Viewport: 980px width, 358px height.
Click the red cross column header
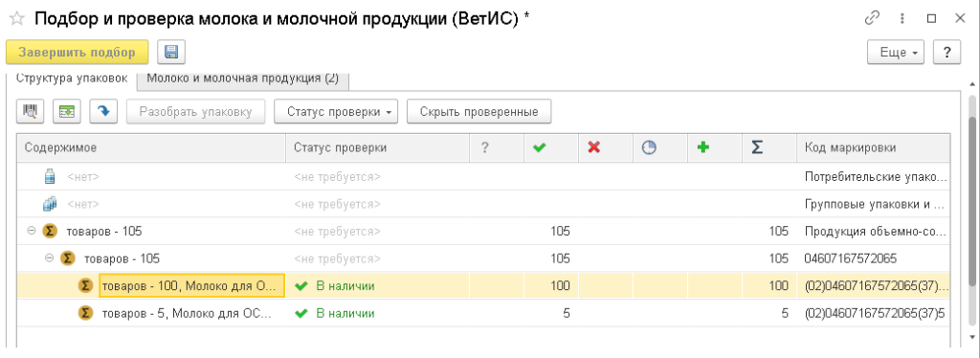point(593,148)
